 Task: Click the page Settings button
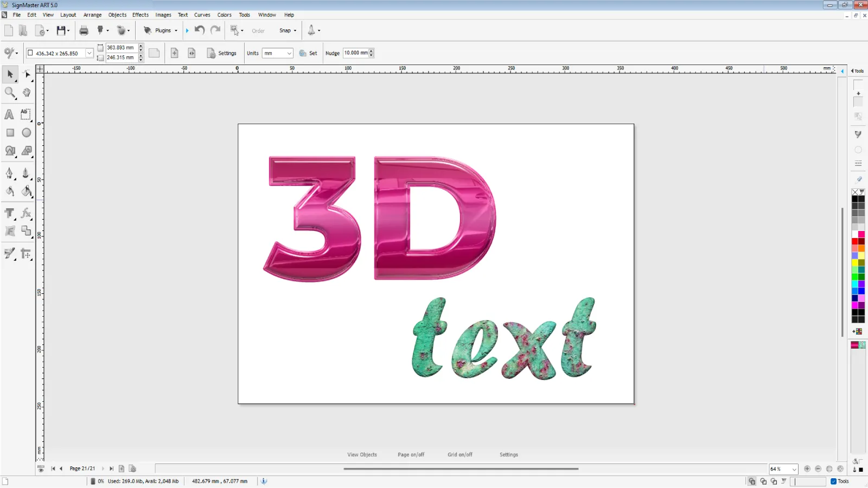[x=222, y=53]
